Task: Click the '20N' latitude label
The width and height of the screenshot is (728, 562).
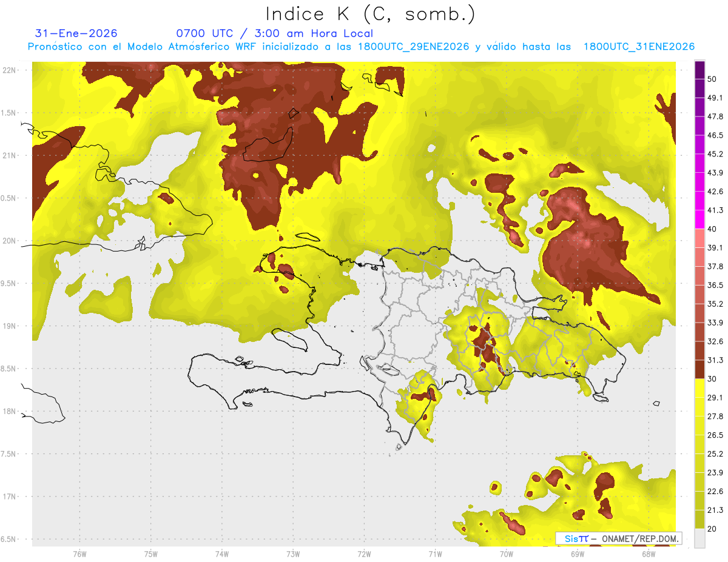Action: click(8, 241)
